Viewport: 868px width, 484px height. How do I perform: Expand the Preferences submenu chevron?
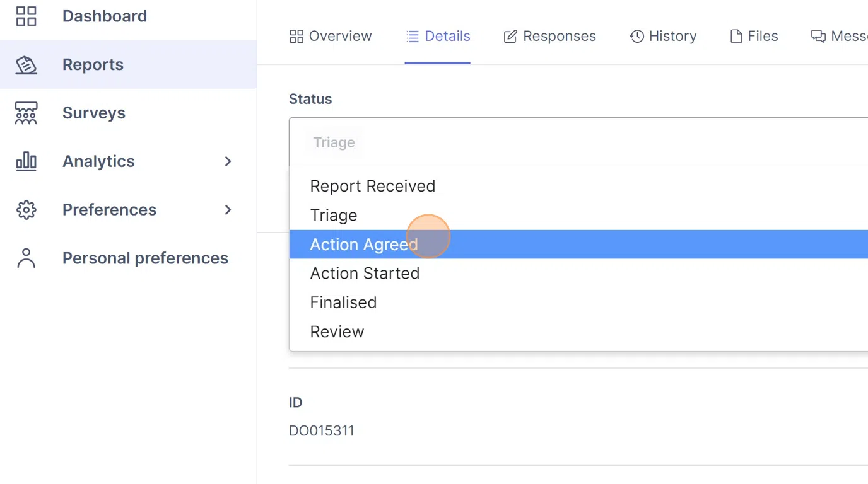pyautogui.click(x=228, y=210)
